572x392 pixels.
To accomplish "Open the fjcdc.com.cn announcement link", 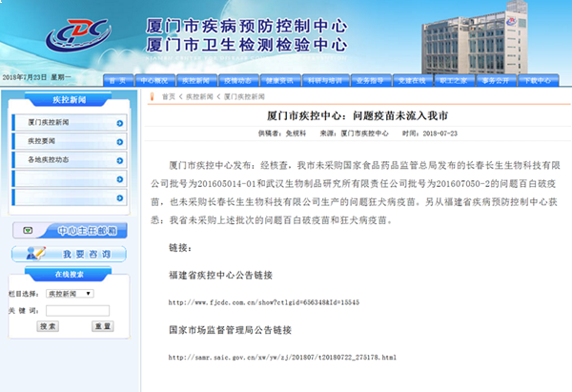I will click(264, 302).
